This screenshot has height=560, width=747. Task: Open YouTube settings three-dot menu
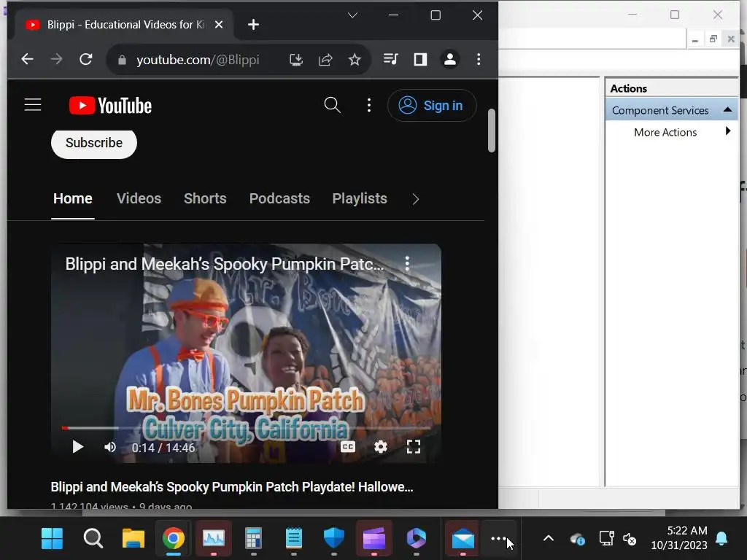point(368,105)
